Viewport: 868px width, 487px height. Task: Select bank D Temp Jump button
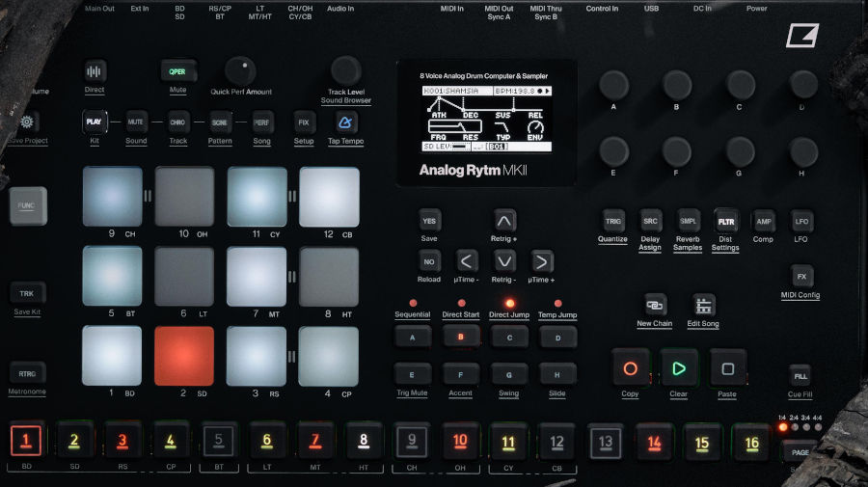[x=557, y=338]
